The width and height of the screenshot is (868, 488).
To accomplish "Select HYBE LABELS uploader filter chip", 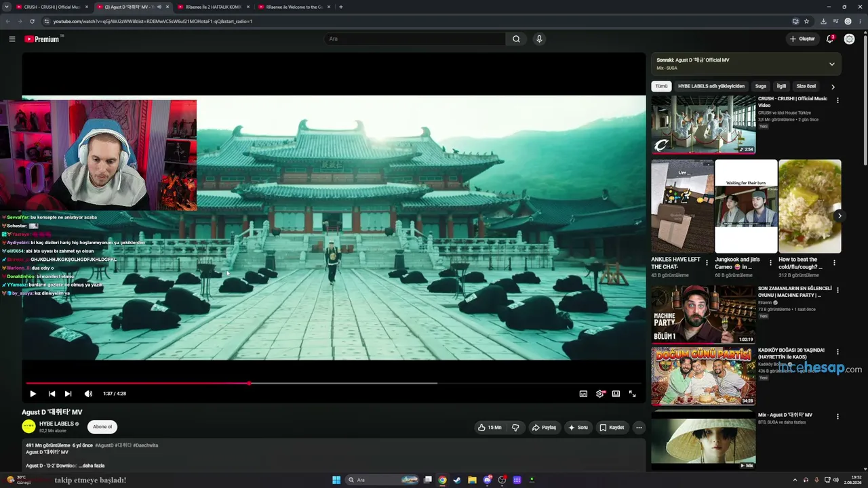I will click(x=711, y=86).
